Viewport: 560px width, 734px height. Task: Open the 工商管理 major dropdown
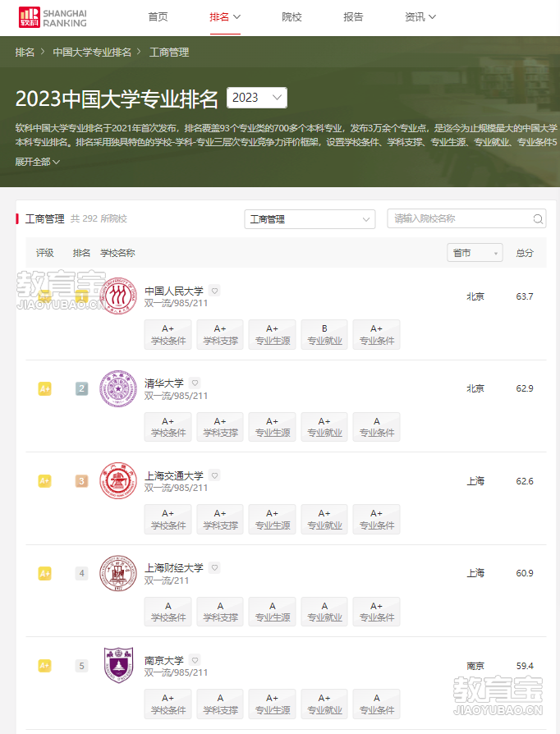[310, 219]
